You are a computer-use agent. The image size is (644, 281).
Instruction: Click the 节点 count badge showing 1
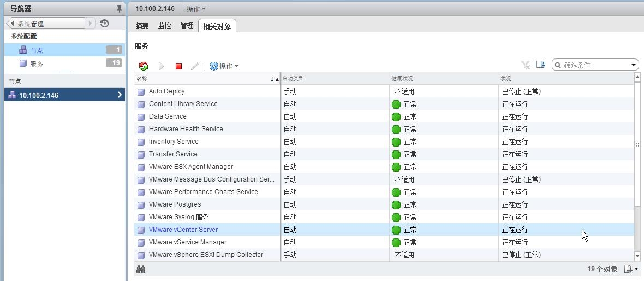[x=114, y=50]
